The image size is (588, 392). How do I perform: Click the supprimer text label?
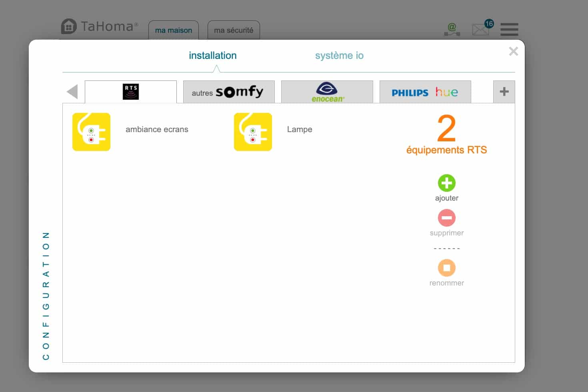tap(447, 233)
